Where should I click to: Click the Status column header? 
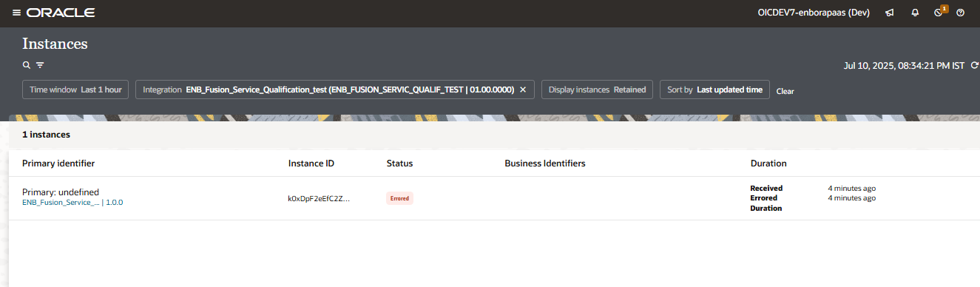click(399, 163)
